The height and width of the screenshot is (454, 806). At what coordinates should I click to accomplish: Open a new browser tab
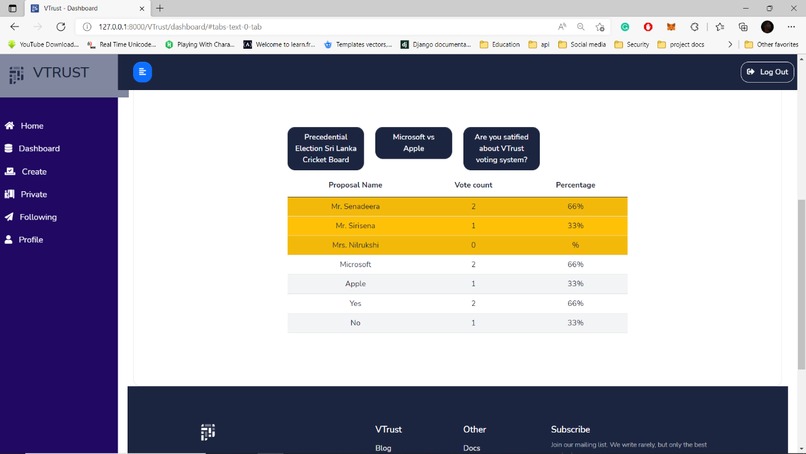[160, 8]
